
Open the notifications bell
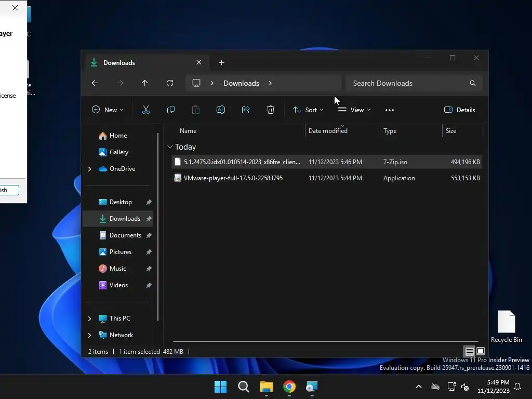point(517,387)
